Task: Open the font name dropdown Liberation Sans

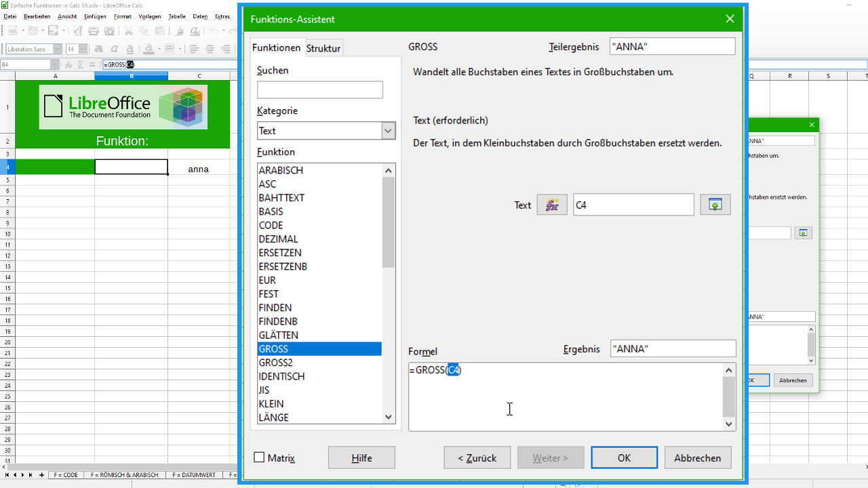Action: click(57, 47)
